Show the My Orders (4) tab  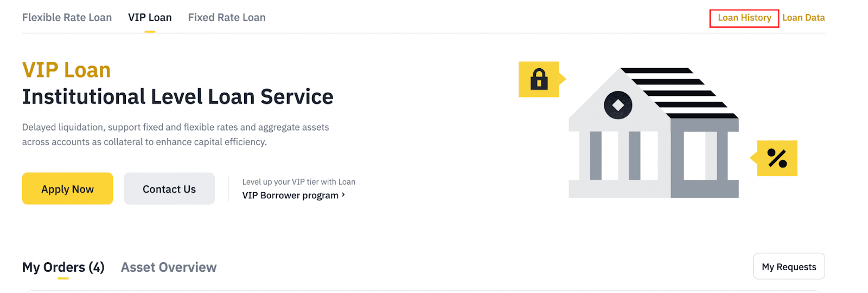coord(63,267)
